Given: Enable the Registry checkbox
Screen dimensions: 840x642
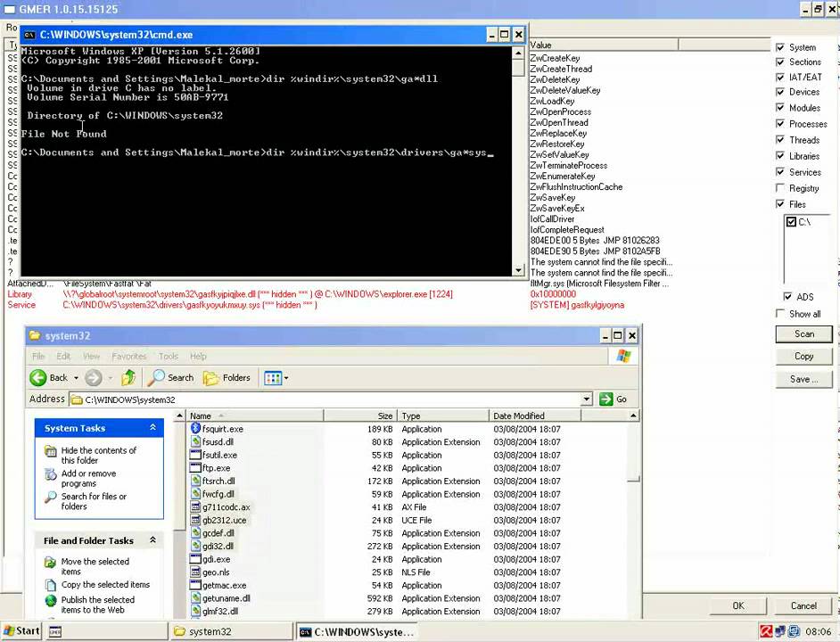Looking at the screenshot, I should coord(780,188).
